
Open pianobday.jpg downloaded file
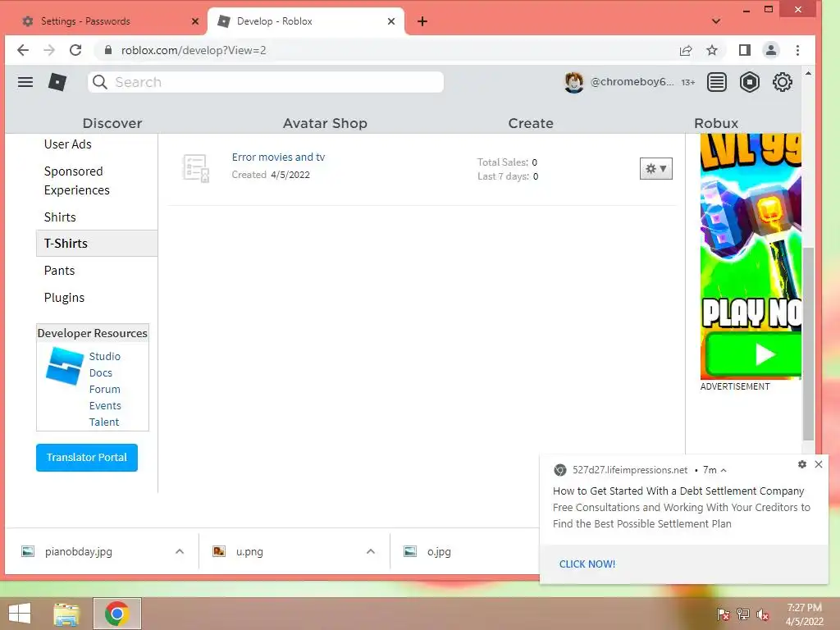pos(78,551)
